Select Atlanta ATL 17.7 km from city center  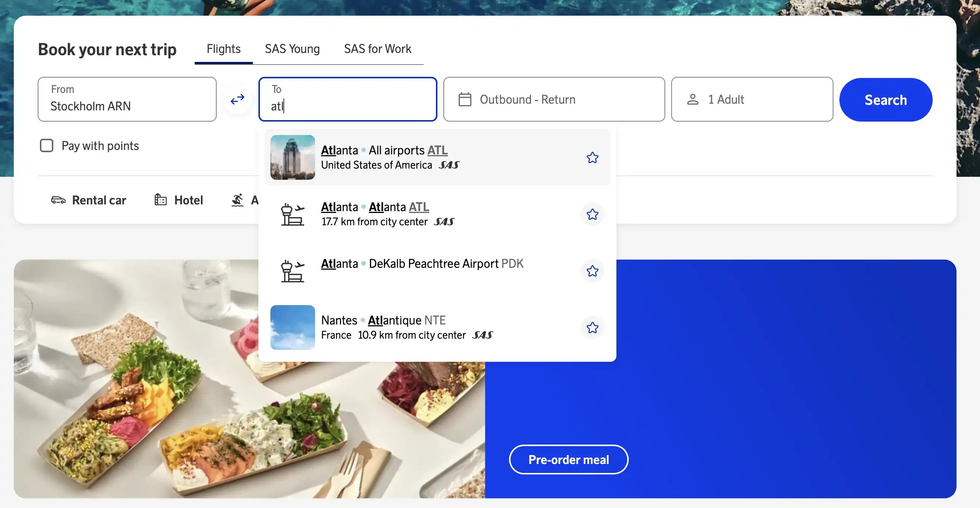click(437, 214)
